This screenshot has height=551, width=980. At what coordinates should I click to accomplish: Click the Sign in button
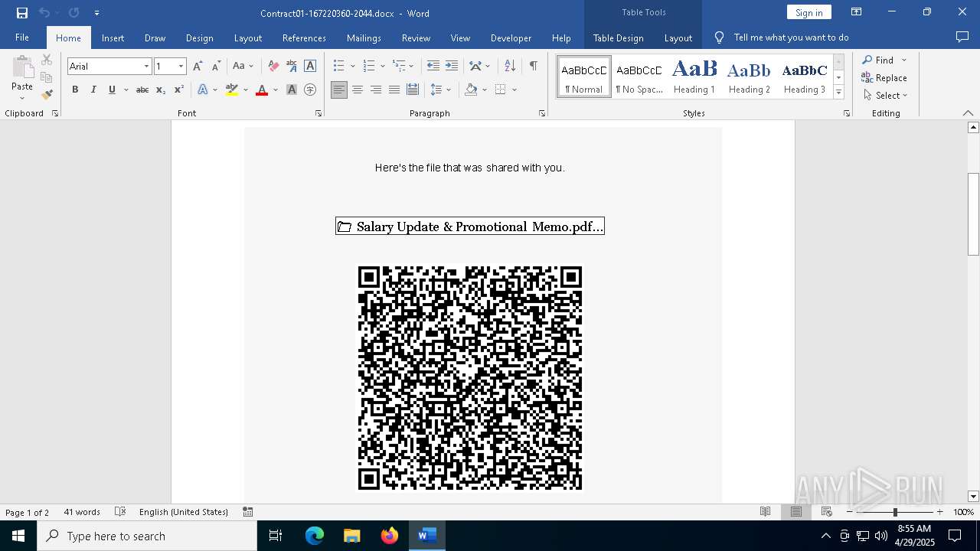pyautogui.click(x=808, y=12)
